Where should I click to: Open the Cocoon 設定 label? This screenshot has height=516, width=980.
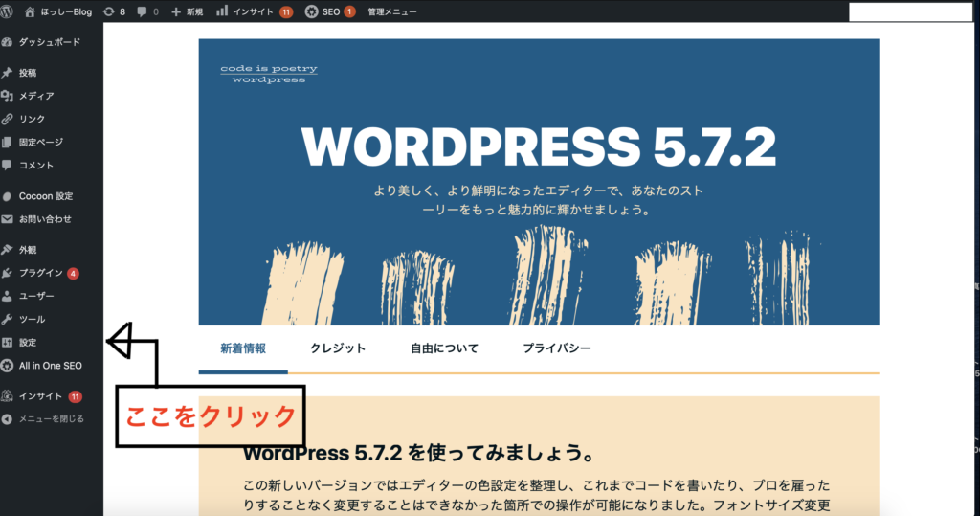pos(46,195)
